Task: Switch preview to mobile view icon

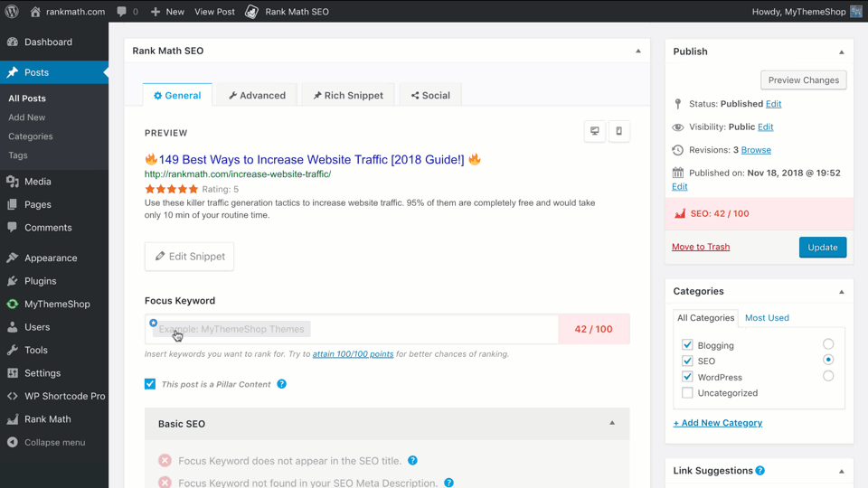Action: (x=618, y=131)
